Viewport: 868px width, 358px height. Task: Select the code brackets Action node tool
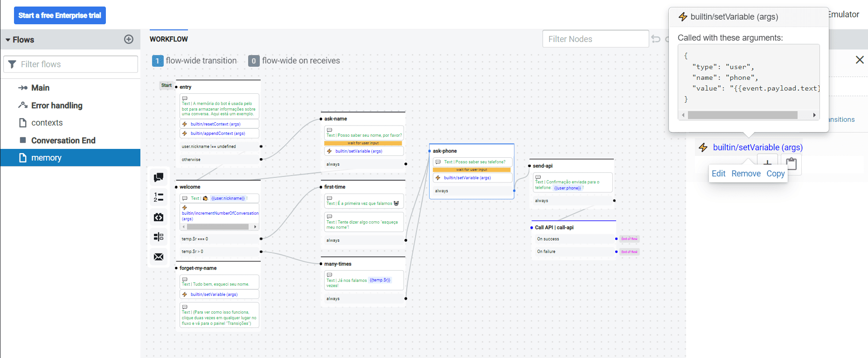coord(159,217)
